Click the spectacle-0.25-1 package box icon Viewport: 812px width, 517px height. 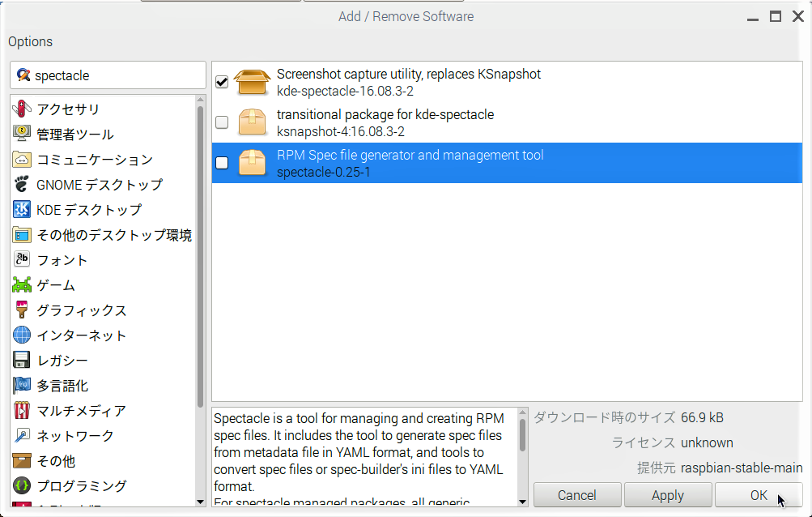(253, 163)
